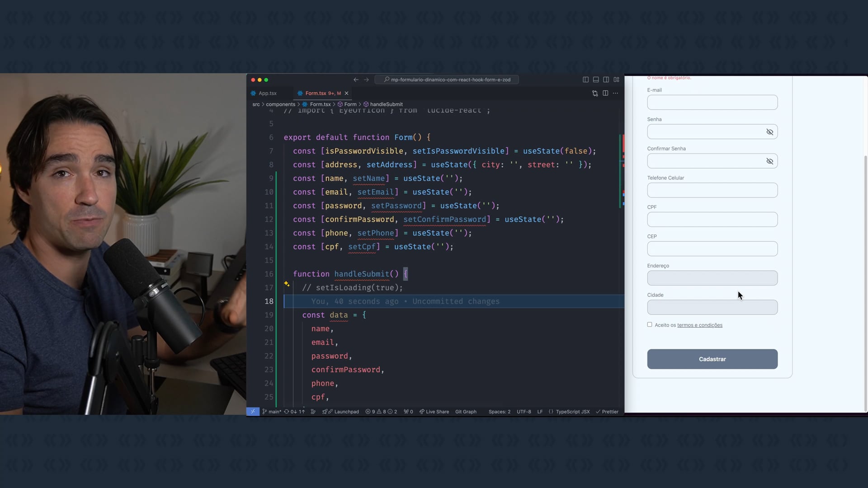The height and width of the screenshot is (488, 868).
Task: Click the data variable on line 19
Action: pyautogui.click(x=339, y=315)
